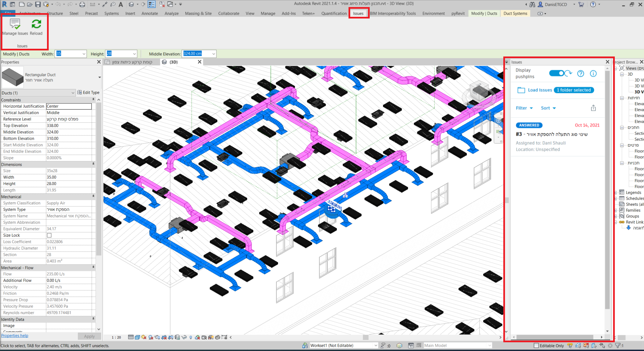
Task: Open the Middle Elevation dropdown
Action: pyautogui.click(x=213, y=54)
